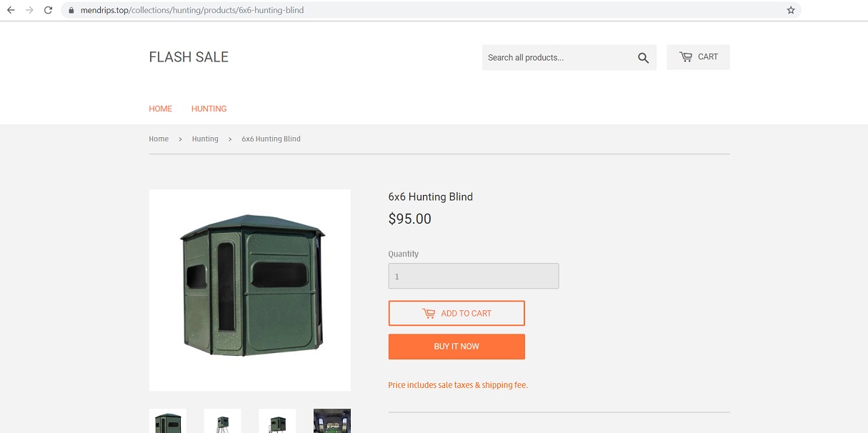Open the HUNTING navigation menu item
This screenshot has width=868, height=433.
coord(209,109)
